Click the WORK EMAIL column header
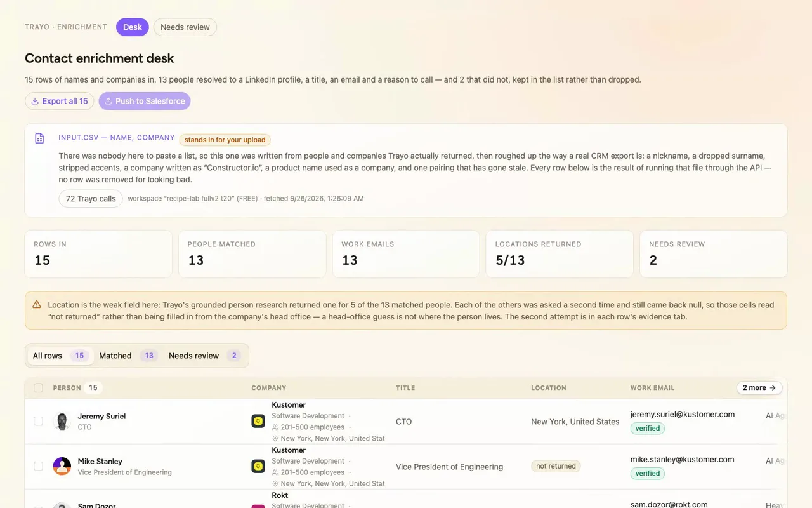This screenshot has width=812, height=508. coord(653,388)
